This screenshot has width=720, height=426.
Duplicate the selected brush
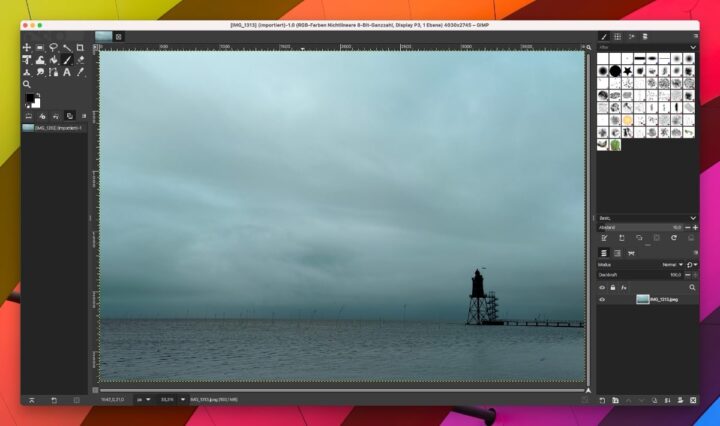click(639, 238)
